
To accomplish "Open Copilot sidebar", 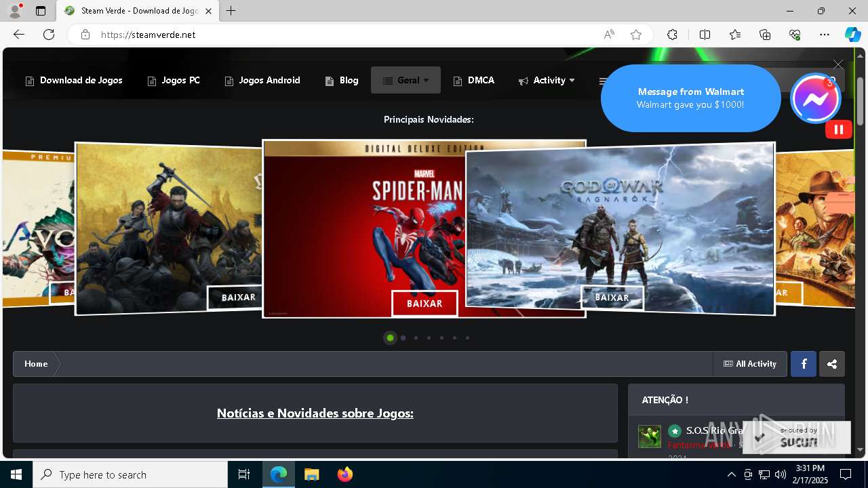I will point(852,35).
